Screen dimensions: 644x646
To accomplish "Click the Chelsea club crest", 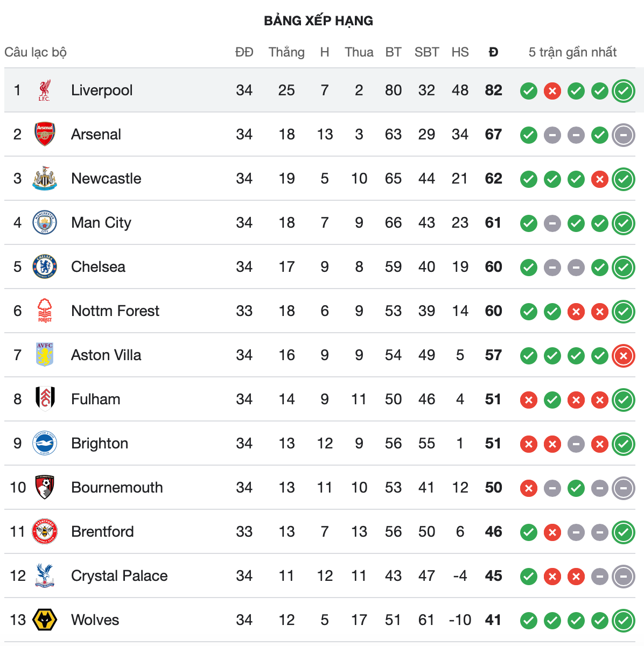I will tap(45, 267).
